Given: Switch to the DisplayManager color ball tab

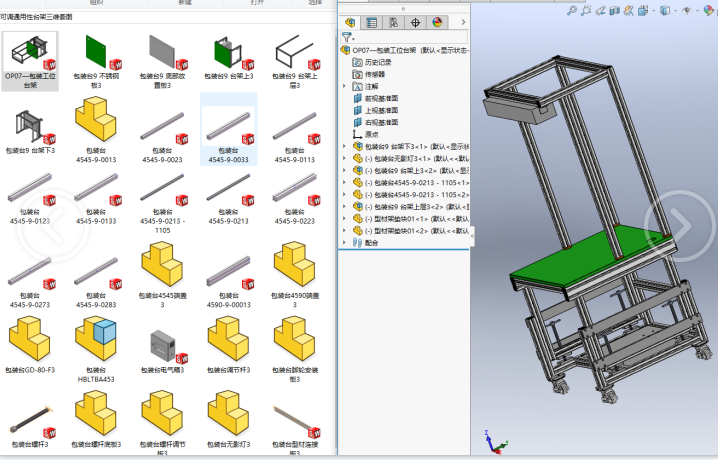Looking at the screenshot, I should (x=437, y=22).
